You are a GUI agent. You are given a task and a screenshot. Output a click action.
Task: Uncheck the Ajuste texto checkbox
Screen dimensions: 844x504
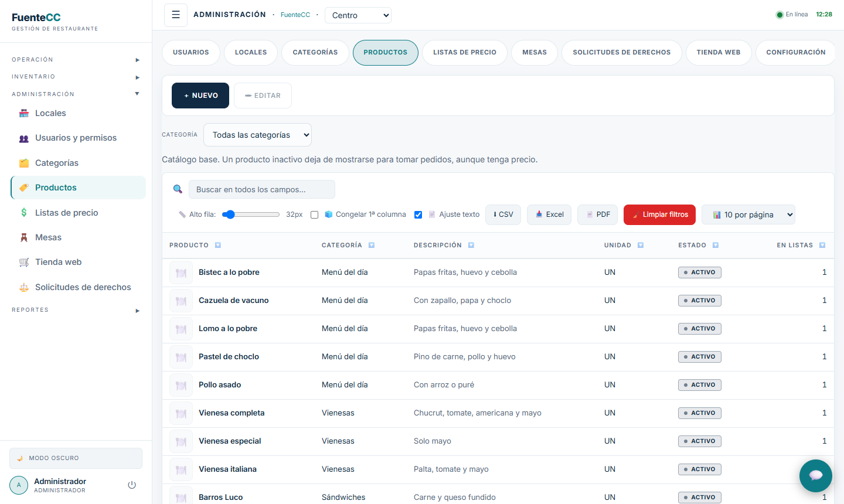click(x=418, y=214)
